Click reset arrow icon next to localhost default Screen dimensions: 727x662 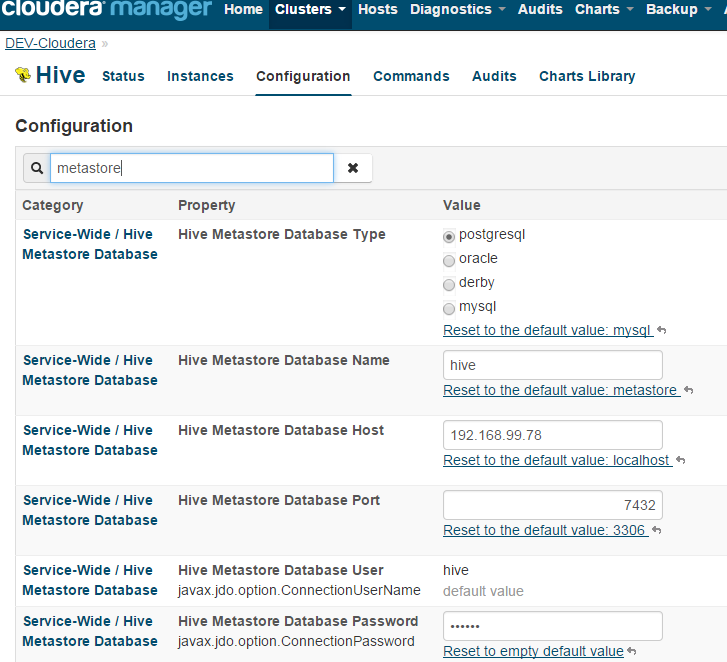681,460
